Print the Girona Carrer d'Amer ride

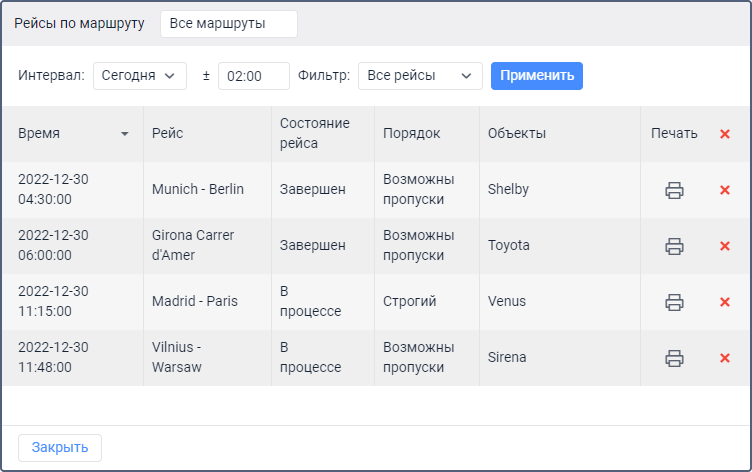click(674, 246)
